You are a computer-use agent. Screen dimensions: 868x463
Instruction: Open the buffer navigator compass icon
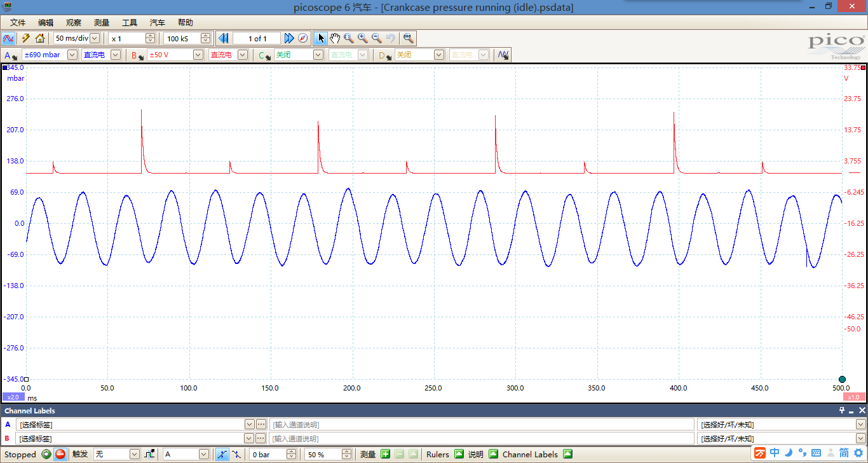(x=303, y=38)
